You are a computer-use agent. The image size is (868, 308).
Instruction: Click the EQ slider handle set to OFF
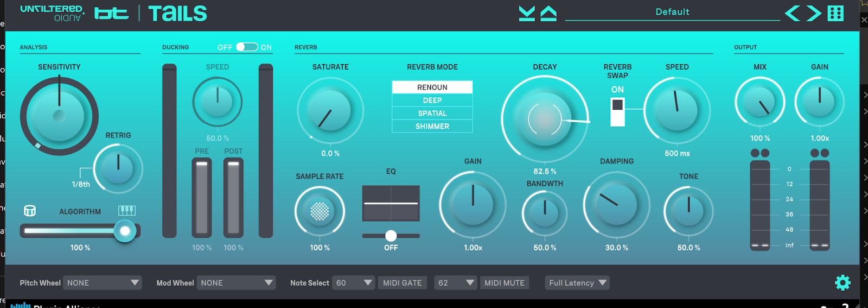tap(391, 235)
